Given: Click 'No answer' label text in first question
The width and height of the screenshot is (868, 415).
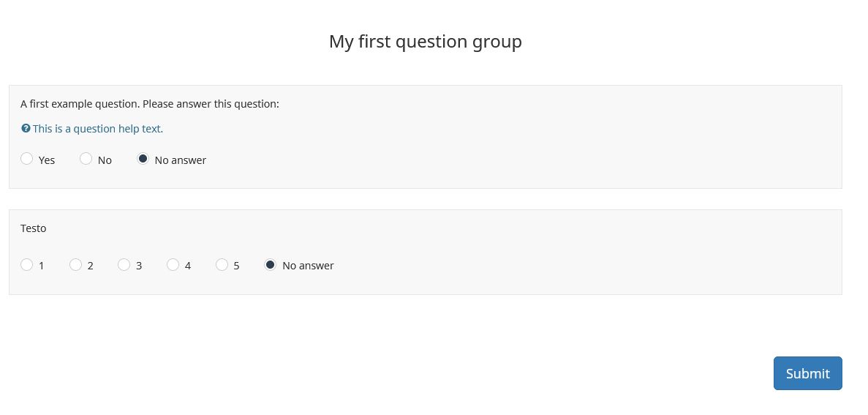Looking at the screenshot, I should coord(181,160).
